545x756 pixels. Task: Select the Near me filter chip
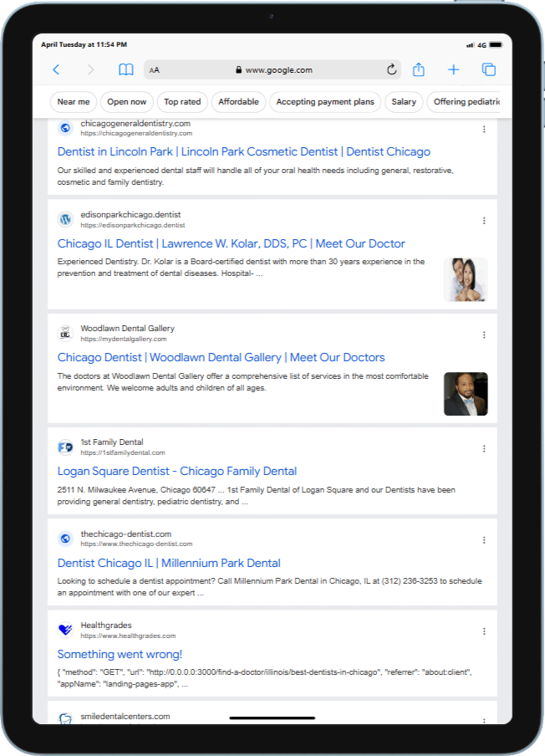coord(74,102)
